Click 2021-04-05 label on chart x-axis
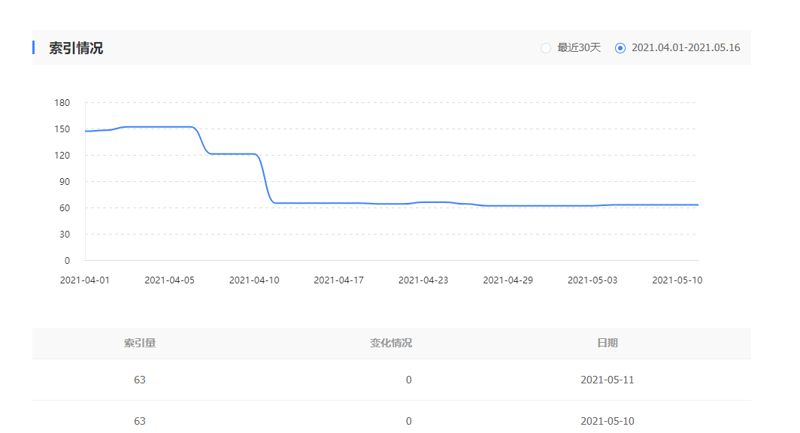Screen dimensions: 800x433 tap(170, 281)
